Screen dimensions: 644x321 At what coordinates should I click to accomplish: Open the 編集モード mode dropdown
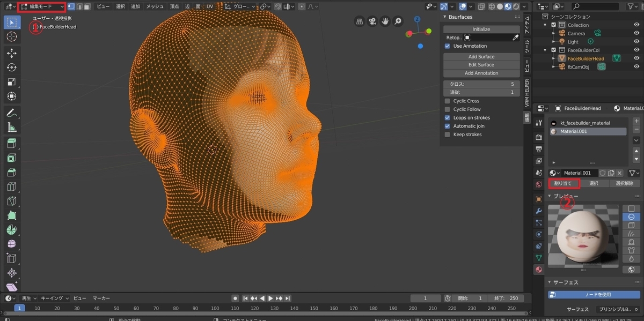click(42, 6)
